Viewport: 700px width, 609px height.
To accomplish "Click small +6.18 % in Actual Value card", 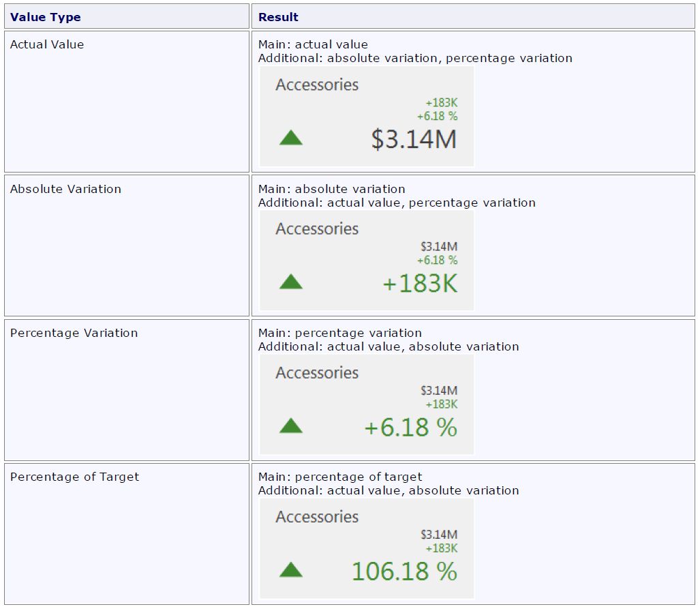I will coord(437,116).
